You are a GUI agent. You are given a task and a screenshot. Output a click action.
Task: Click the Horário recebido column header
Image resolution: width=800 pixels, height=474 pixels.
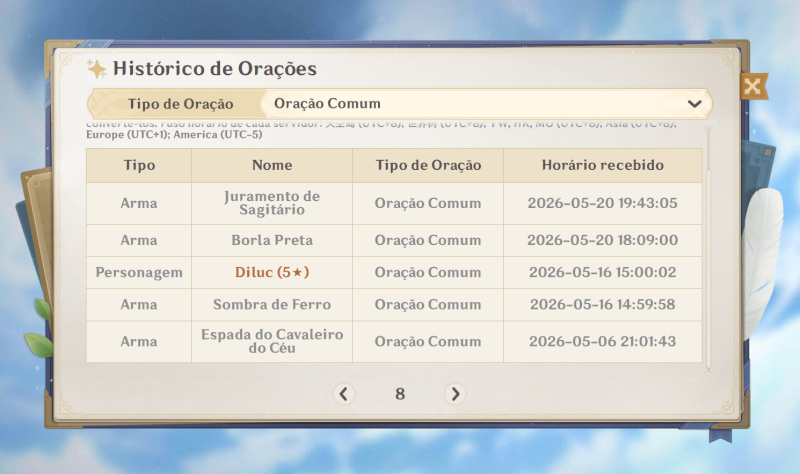click(603, 165)
